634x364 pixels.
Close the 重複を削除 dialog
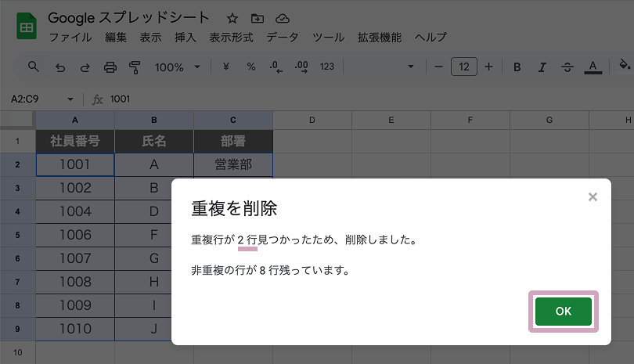pyautogui.click(x=593, y=197)
